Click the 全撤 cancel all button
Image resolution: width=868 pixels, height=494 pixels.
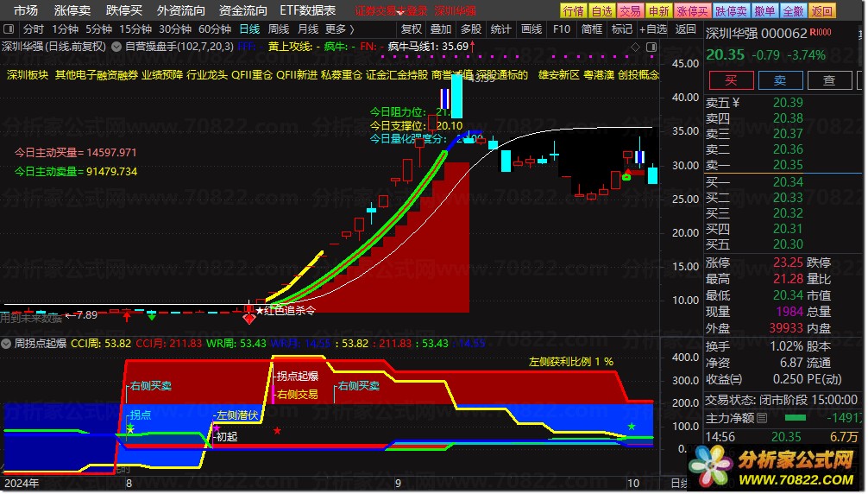click(793, 10)
